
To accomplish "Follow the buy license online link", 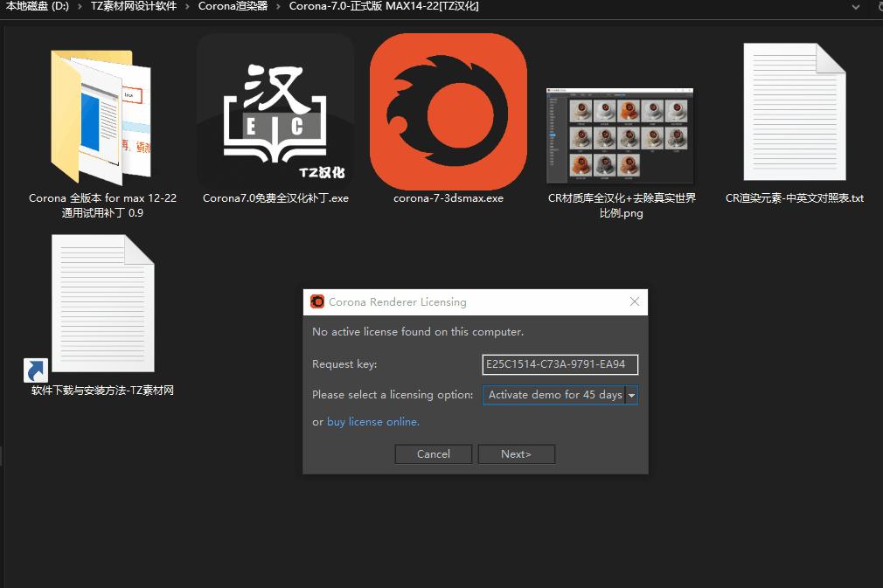I will pos(372,421).
